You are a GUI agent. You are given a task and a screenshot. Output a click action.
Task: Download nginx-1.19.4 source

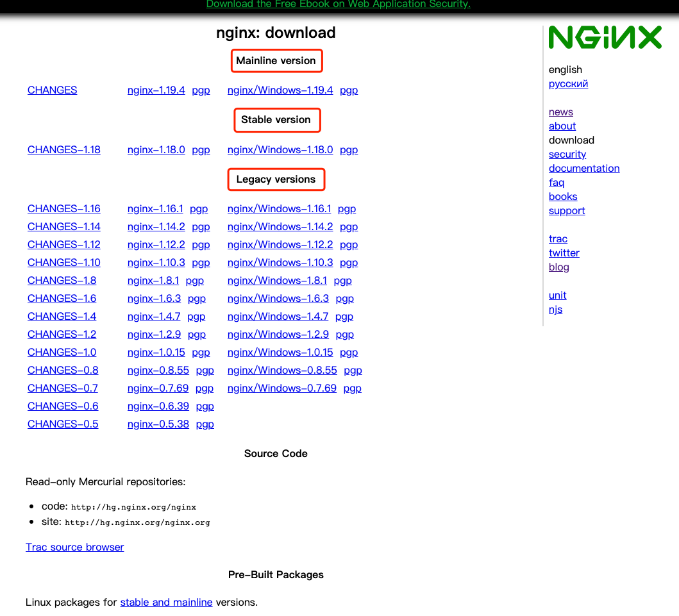pos(156,90)
